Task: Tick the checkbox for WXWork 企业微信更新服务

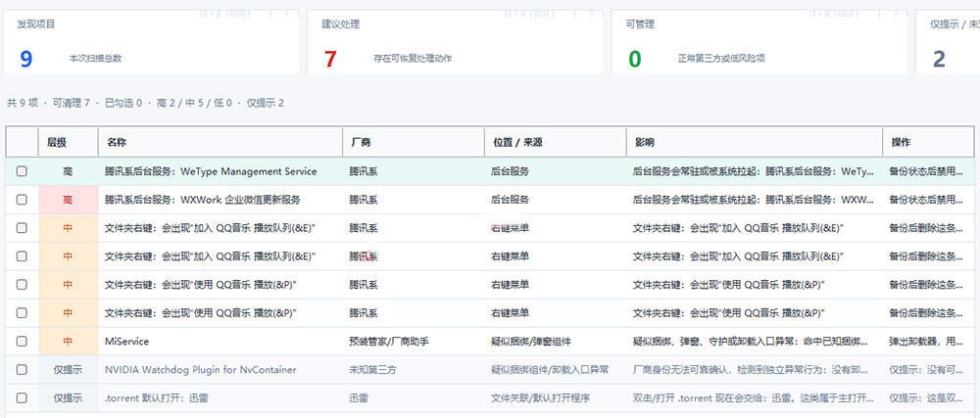Action: pyautogui.click(x=22, y=200)
